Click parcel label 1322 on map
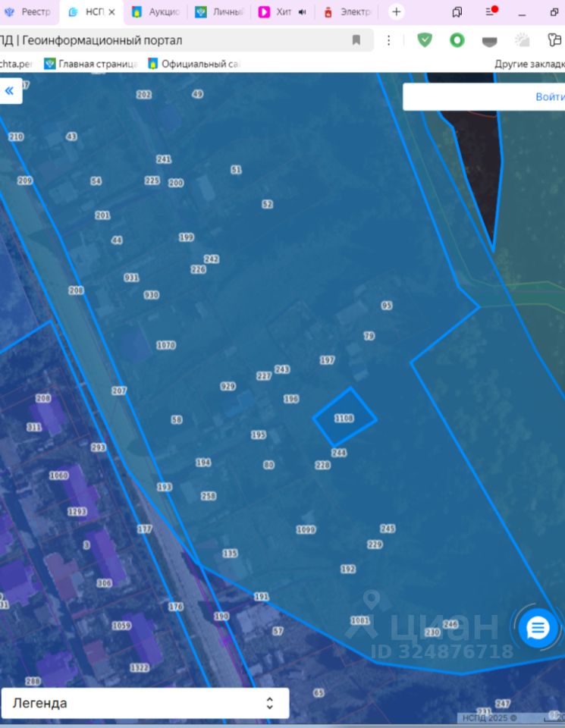Image resolution: width=565 pixels, height=728 pixels. [140, 667]
